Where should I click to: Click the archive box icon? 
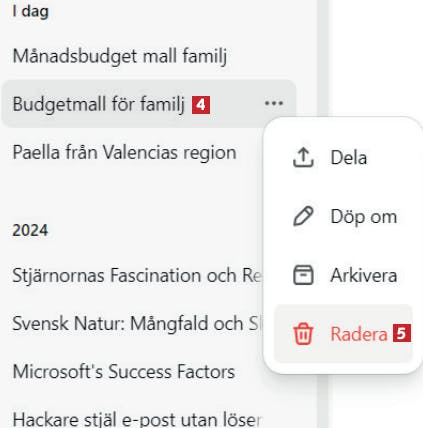point(303,275)
